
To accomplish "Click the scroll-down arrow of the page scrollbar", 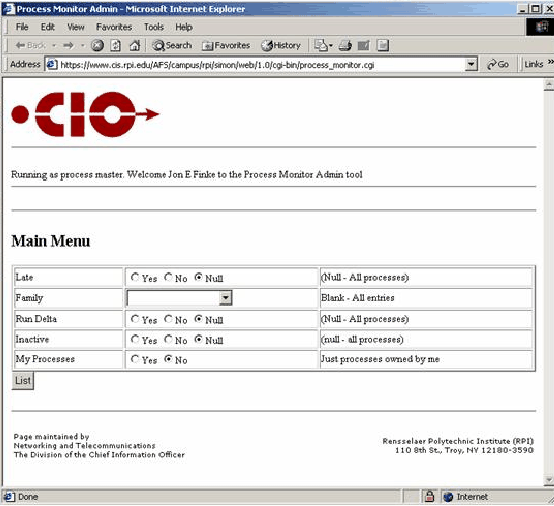I will (549, 479).
